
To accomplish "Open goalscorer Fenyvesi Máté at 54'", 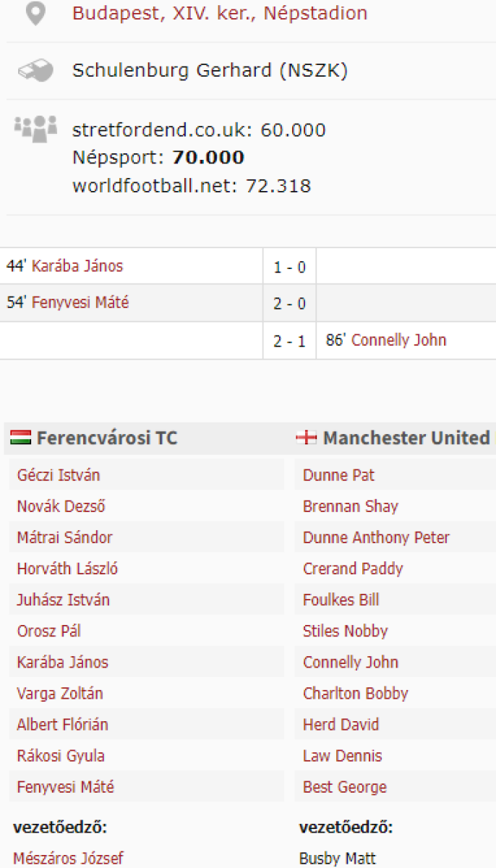I will click(x=80, y=303).
